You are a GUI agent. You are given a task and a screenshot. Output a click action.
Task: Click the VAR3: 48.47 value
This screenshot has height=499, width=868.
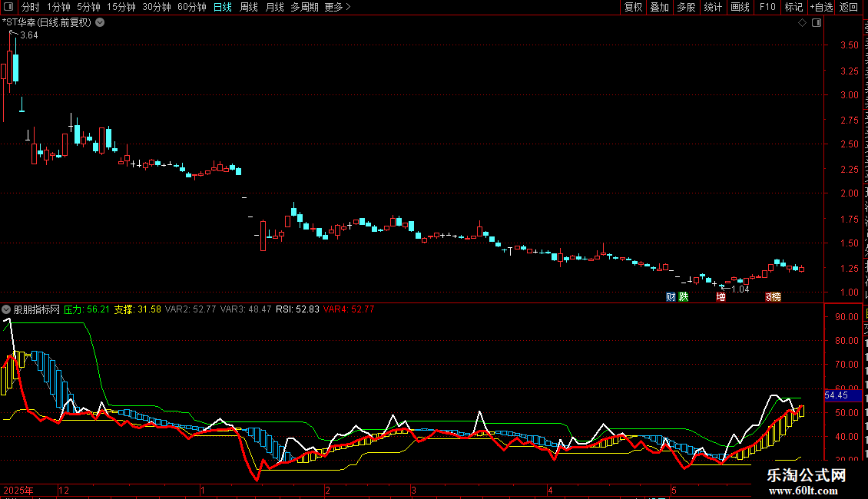coord(246,309)
